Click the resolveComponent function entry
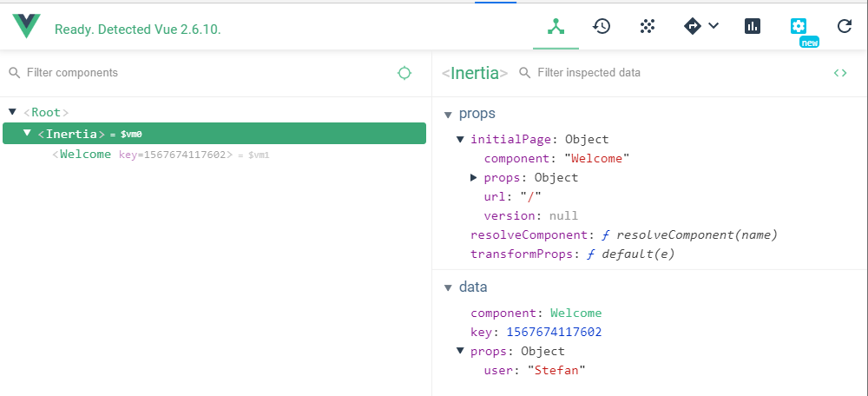 (624, 234)
